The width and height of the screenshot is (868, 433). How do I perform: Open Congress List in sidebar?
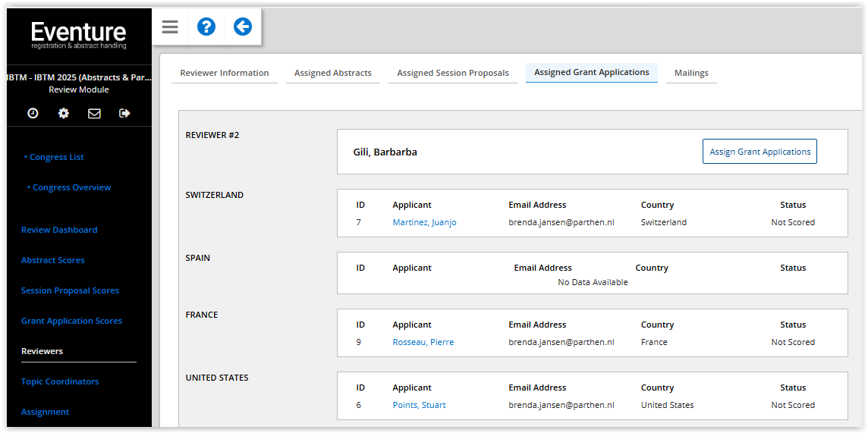pos(55,157)
